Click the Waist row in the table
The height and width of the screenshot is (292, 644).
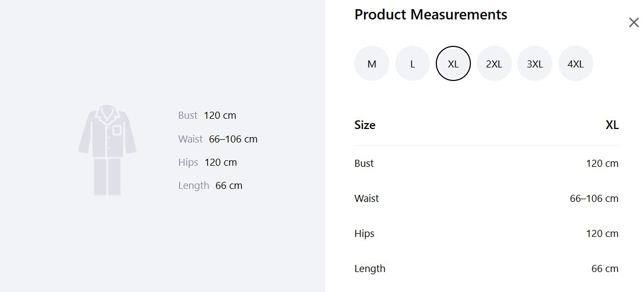(487, 198)
